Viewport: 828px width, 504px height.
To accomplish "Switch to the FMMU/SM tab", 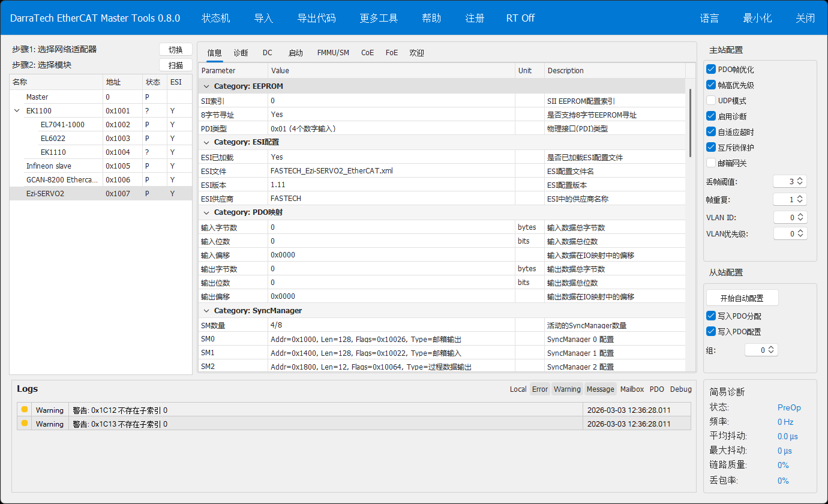I will [333, 53].
